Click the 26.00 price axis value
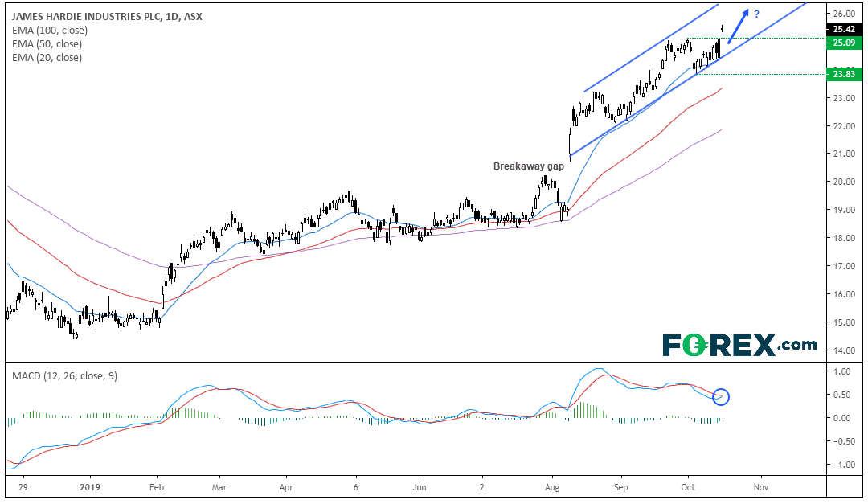The width and height of the screenshot is (868, 504). (844, 14)
